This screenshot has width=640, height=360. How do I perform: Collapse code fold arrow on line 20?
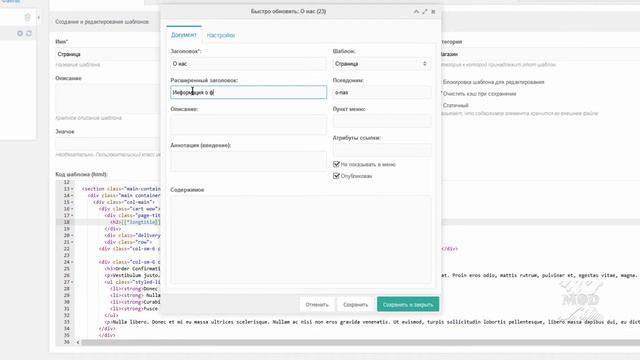point(73,236)
